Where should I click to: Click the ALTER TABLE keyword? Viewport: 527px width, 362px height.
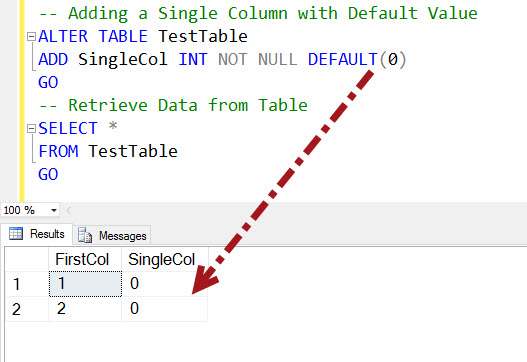coord(93,36)
